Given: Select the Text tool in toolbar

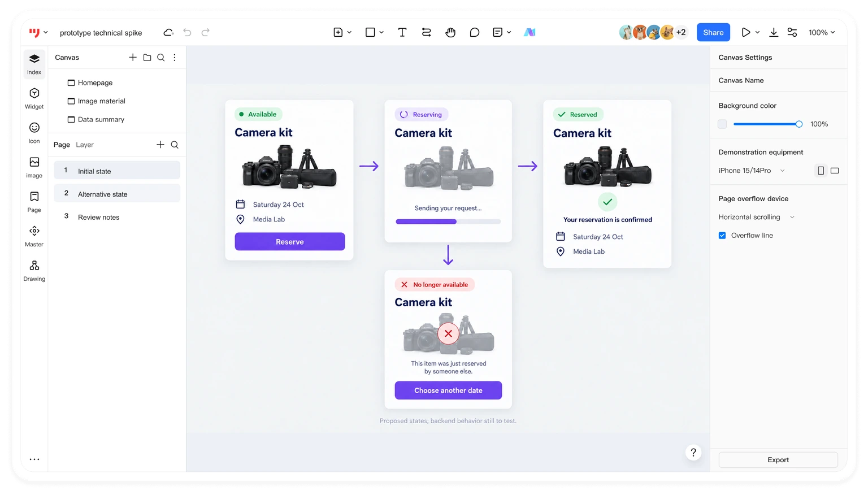Looking at the screenshot, I should (402, 32).
